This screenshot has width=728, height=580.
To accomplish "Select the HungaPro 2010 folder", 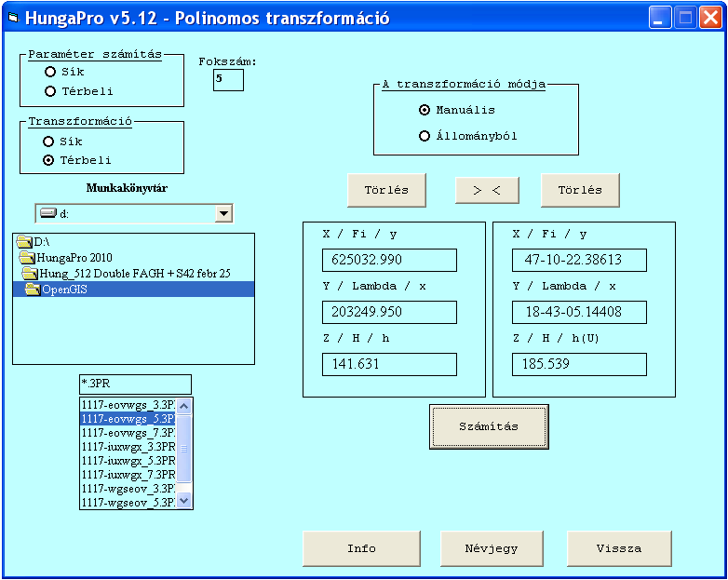I will click(x=134, y=258).
